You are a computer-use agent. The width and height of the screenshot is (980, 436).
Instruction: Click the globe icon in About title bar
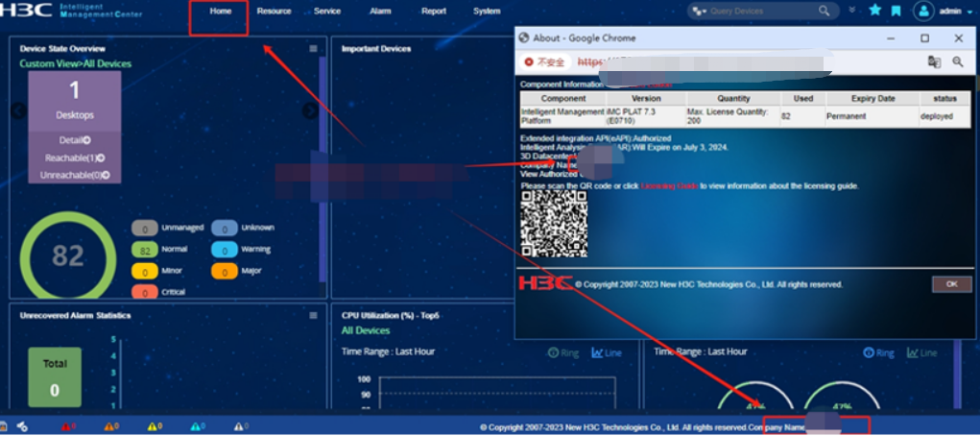click(x=524, y=38)
